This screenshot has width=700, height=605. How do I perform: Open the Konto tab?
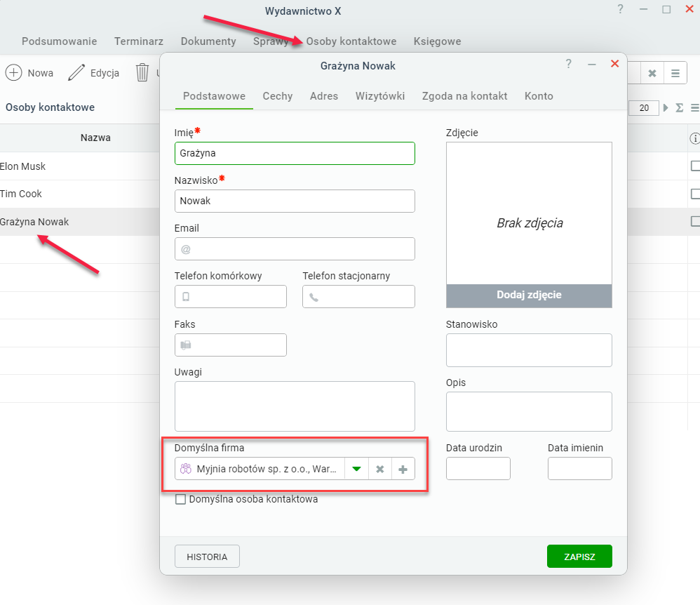click(539, 96)
